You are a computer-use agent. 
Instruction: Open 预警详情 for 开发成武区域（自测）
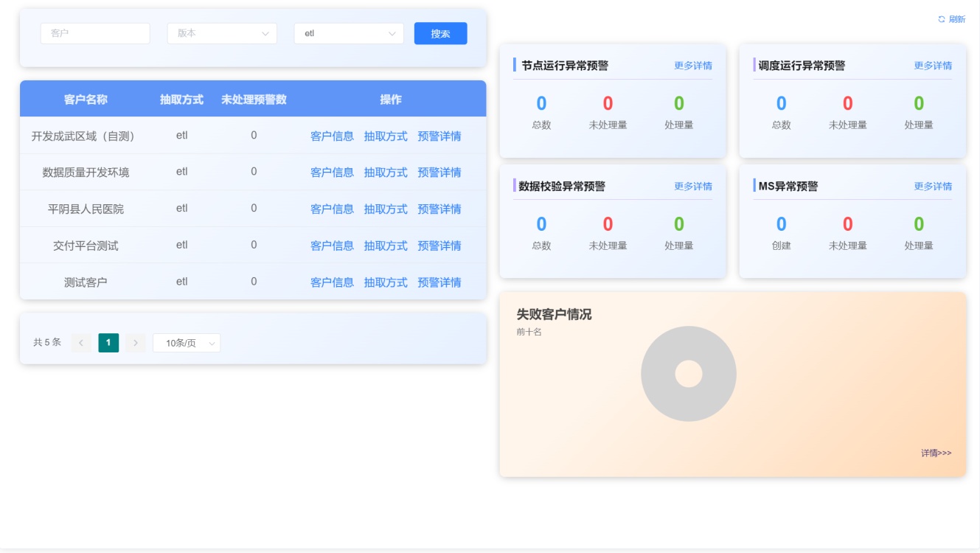[439, 136]
